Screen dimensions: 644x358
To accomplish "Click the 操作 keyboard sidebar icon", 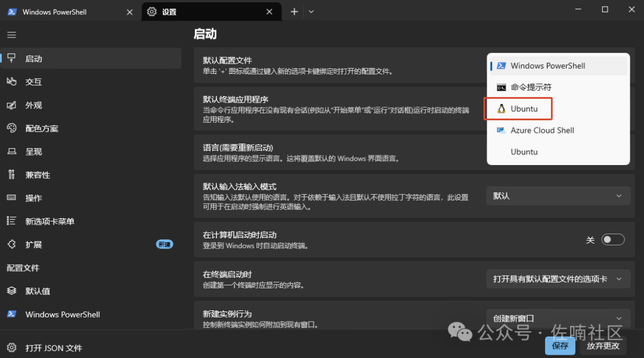I will (11, 198).
